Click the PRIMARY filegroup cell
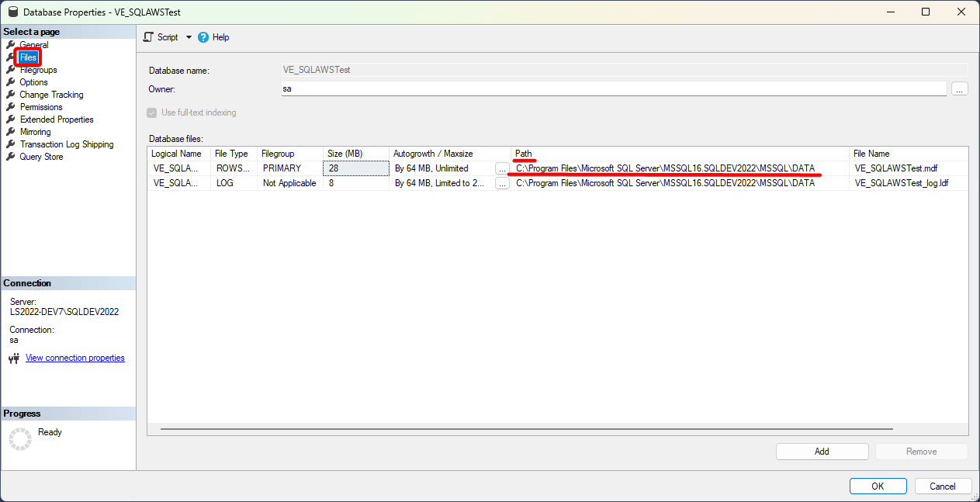 tap(290, 168)
